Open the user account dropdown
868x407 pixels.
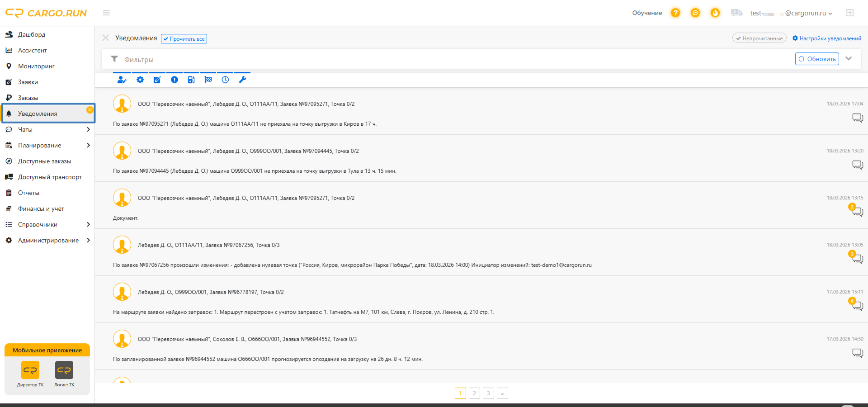791,13
